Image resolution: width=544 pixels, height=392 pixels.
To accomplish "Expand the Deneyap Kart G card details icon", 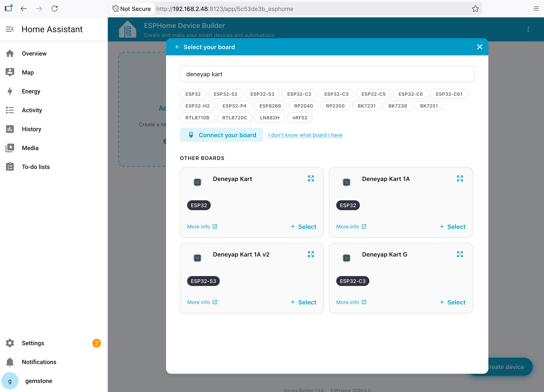I will click(x=460, y=254).
